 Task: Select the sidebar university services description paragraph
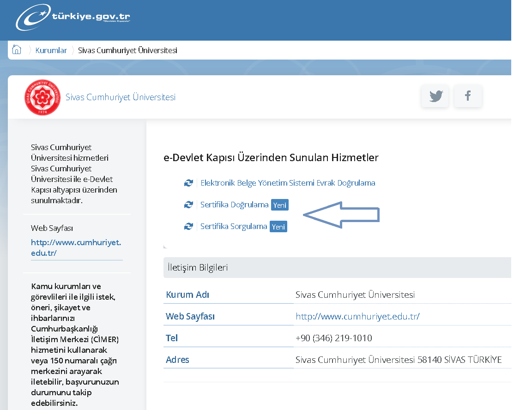click(x=74, y=174)
